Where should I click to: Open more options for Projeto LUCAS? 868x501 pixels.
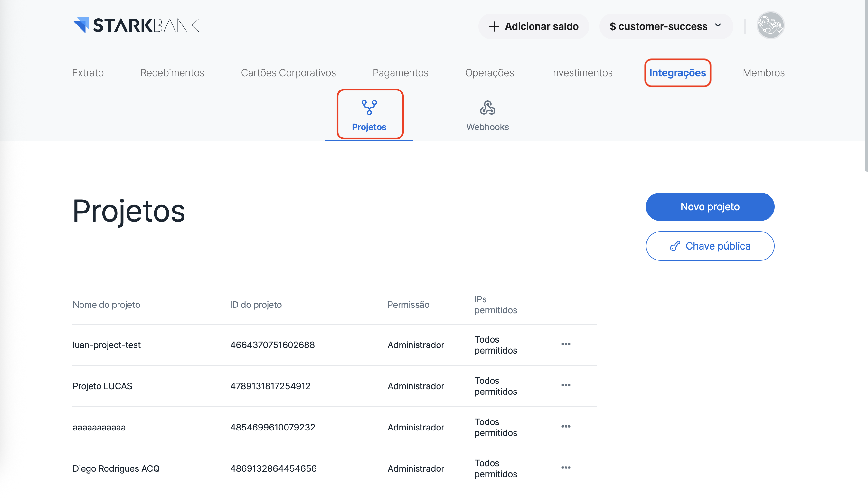pos(566,385)
